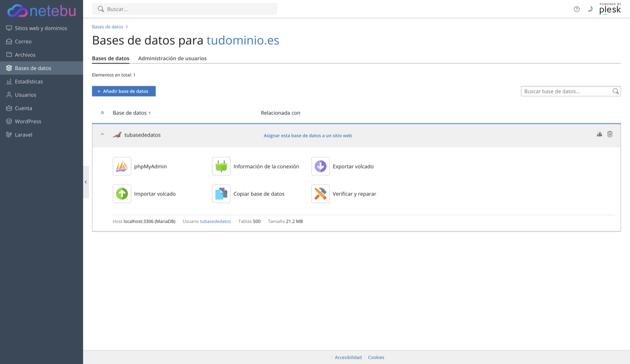Click the Verificar y reparar tools icon
Screen dimensions: 630x364
pyautogui.click(x=321, y=193)
